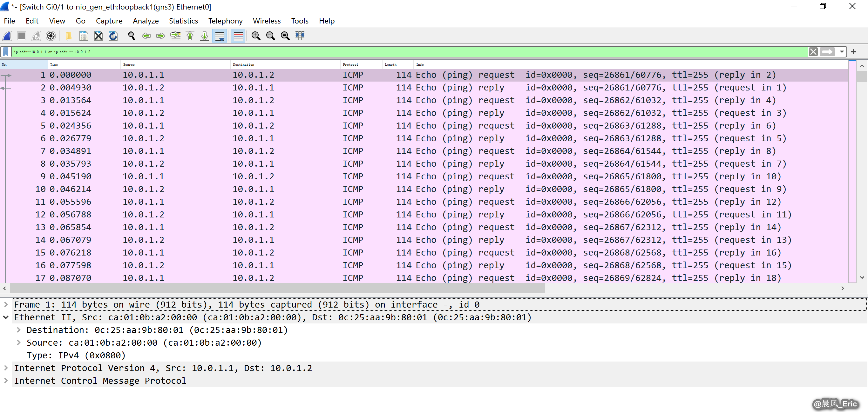868x412 pixels.
Task: Open the View menu
Action: point(57,21)
